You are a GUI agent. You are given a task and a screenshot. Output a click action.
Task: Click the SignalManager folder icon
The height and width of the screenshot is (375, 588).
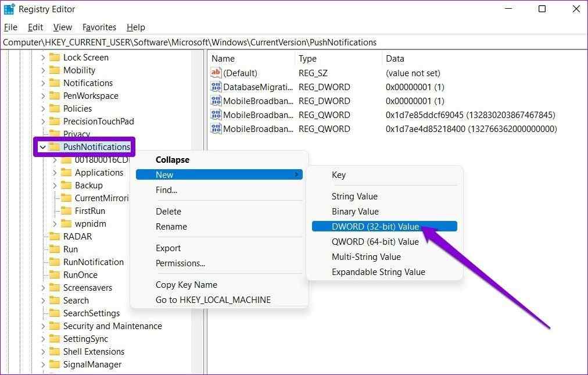[x=55, y=364]
